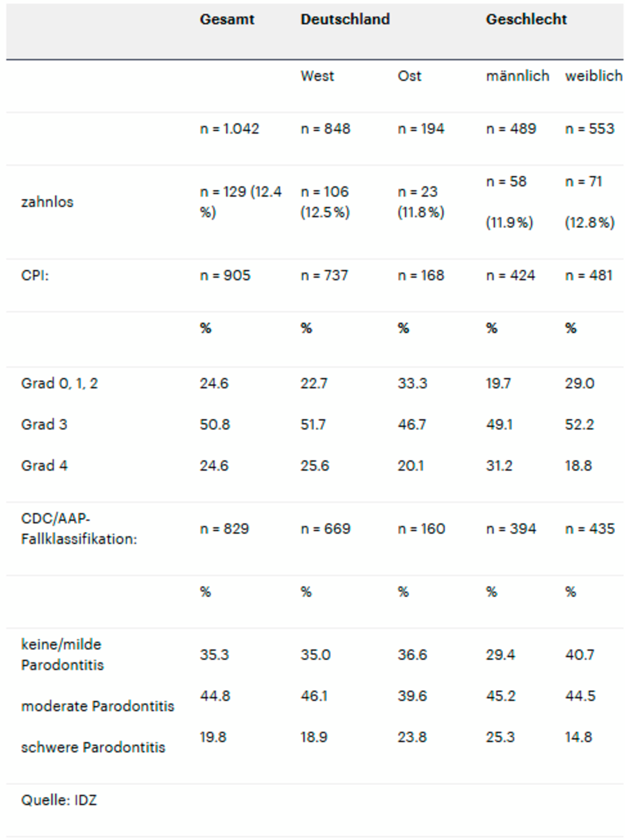Click the Gesamt column header
Image resolution: width=625 pixels, height=840 pixels.
click(227, 19)
